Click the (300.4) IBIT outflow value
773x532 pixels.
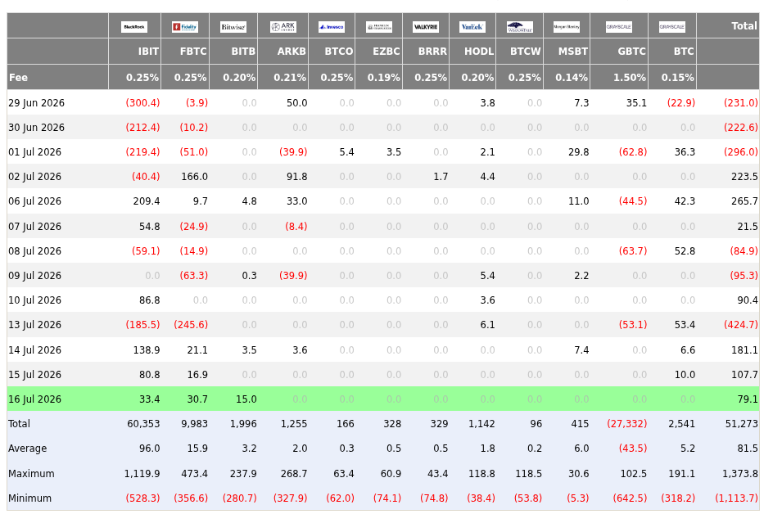pyautogui.click(x=143, y=103)
